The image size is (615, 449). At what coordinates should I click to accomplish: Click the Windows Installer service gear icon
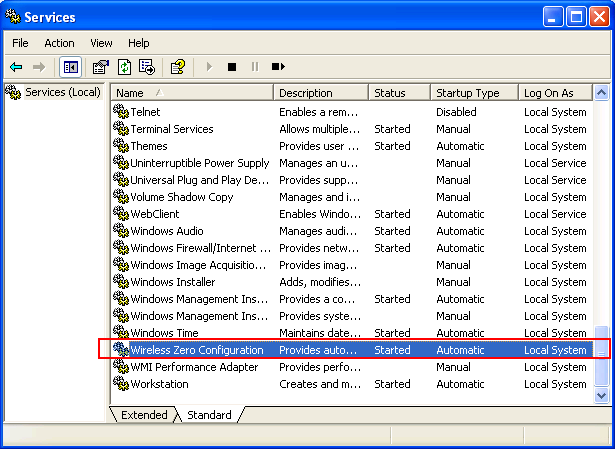point(121,281)
